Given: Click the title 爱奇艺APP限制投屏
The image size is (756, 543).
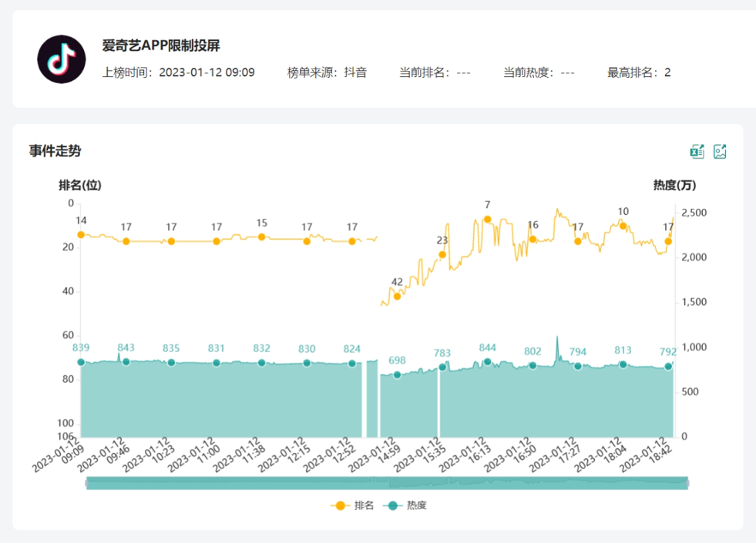Looking at the screenshot, I should [x=161, y=45].
